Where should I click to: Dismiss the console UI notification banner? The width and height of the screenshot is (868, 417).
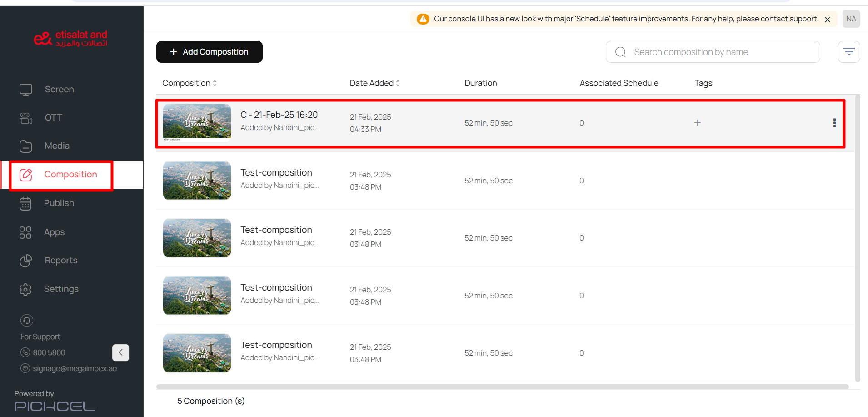coord(827,20)
